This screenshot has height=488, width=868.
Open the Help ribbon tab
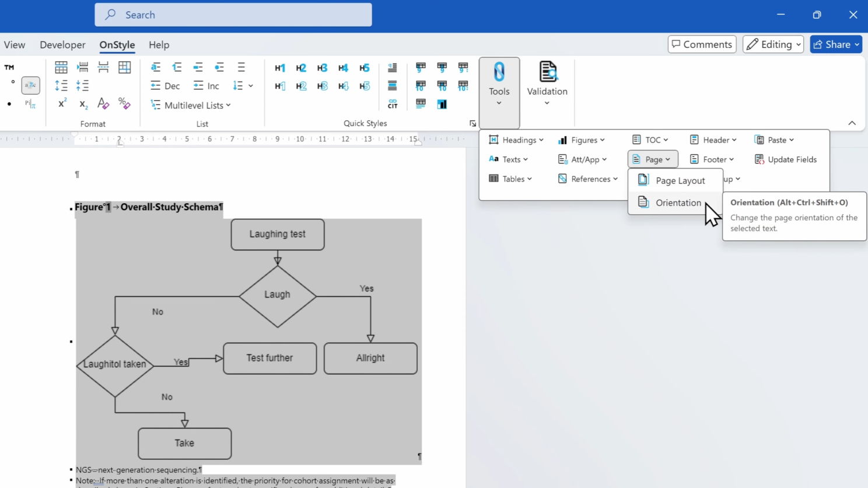(x=159, y=45)
